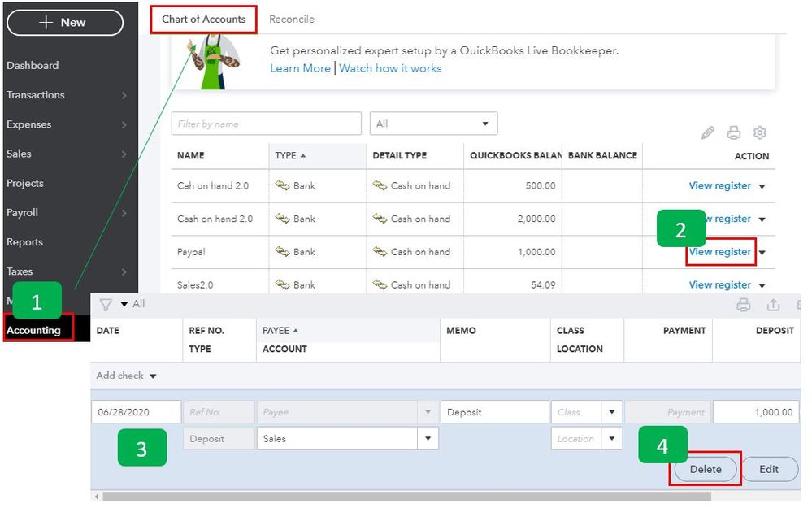Open the Watch how it works link
The width and height of the screenshot is (812, 508).
point(390,68)
